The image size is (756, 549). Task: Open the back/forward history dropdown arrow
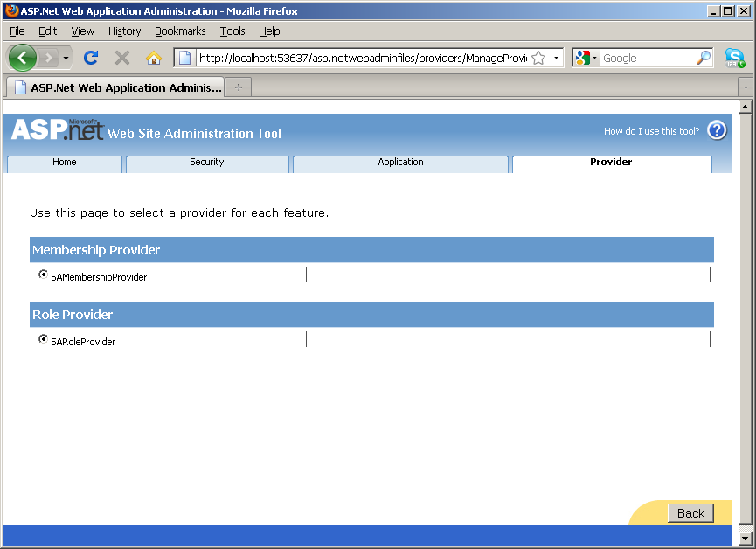66,59
